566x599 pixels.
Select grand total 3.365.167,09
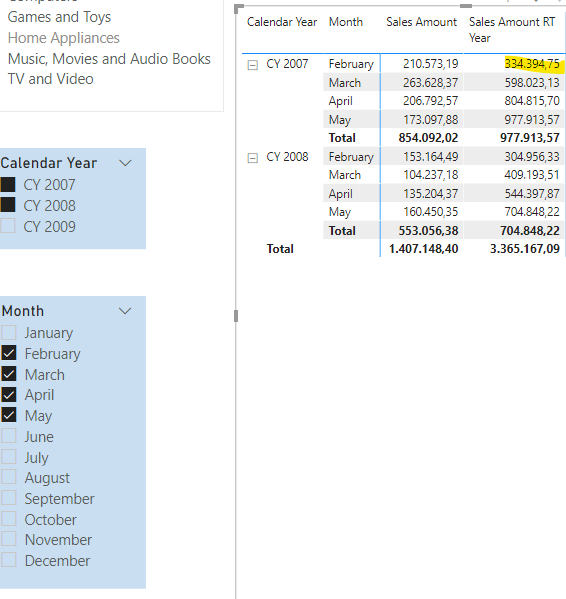[525, 249]
